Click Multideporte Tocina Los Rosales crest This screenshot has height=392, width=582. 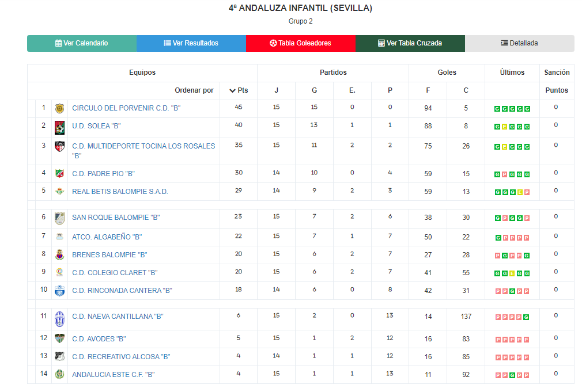[x=59, y=146]
